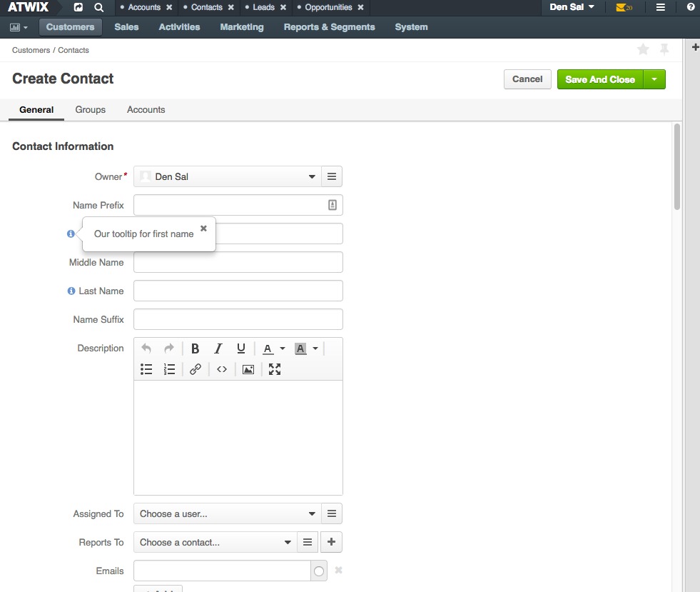The image size is (700, 592).
Task: Open text color picker dropdown arrow
Action: [x=282, y=348]
